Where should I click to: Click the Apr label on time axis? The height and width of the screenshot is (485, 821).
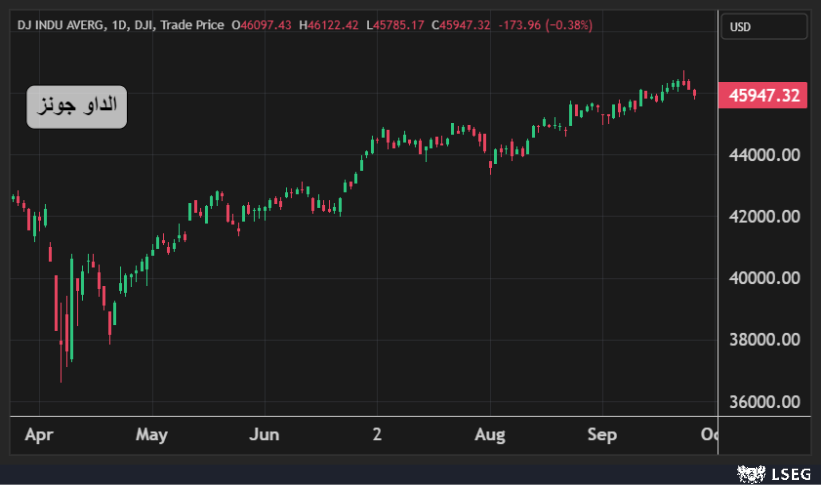[x=37, y=435]
